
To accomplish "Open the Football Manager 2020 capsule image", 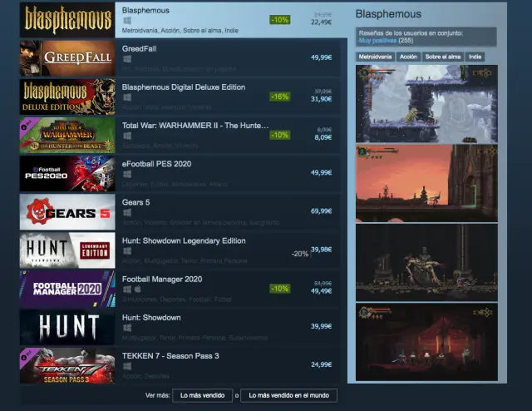I will coord(67,289).
